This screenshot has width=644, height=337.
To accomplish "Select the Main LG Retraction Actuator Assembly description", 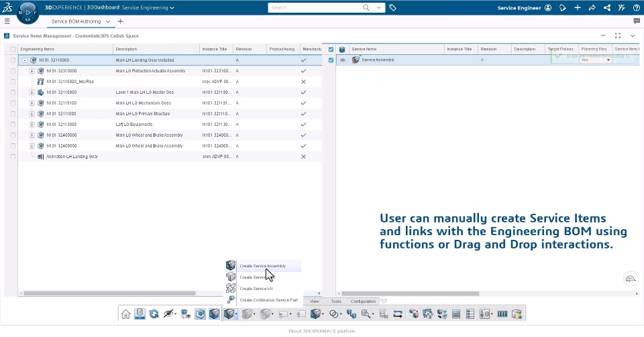I will click(150, 71).
